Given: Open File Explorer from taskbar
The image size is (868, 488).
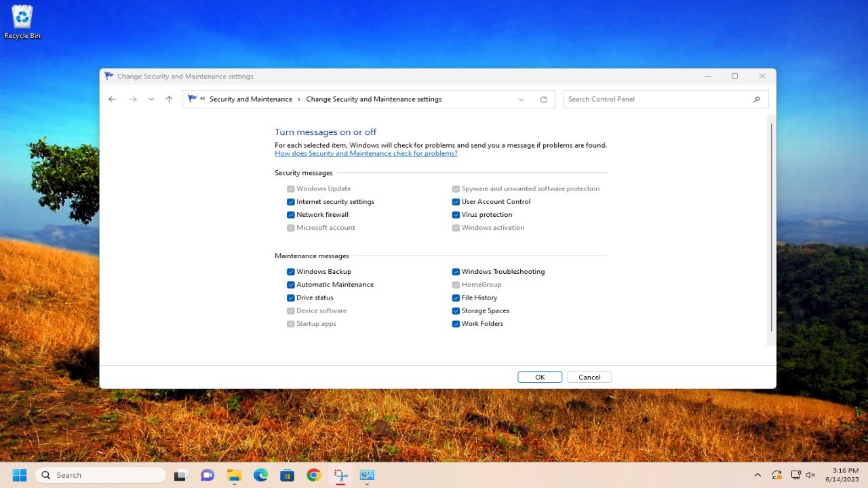Looking at the screenshot, I should pyautogui.click(x=234, y=475).
